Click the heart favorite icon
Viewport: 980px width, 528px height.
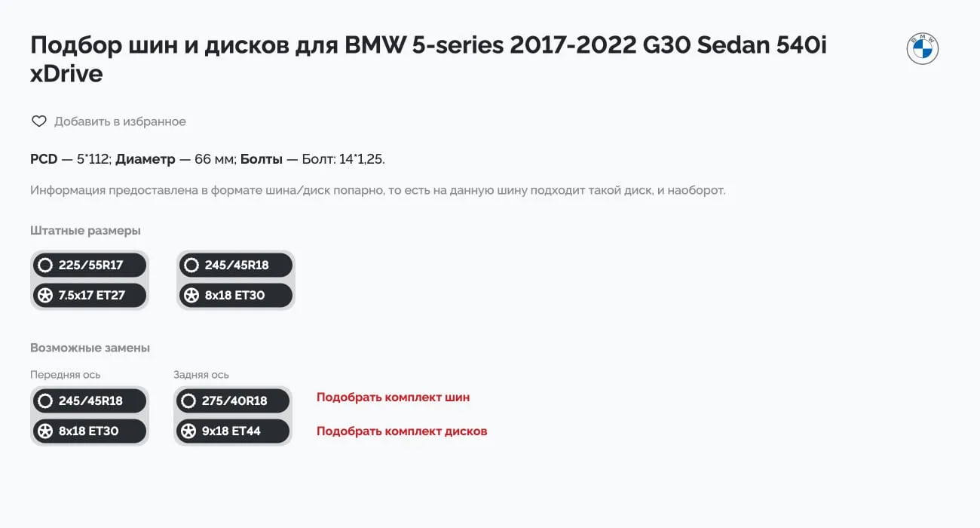click(x=38, y=121)
